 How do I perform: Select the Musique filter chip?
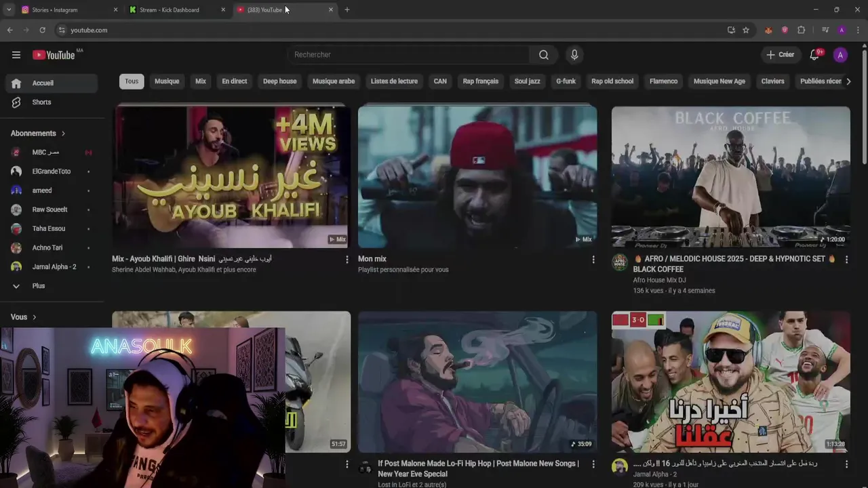167,81
